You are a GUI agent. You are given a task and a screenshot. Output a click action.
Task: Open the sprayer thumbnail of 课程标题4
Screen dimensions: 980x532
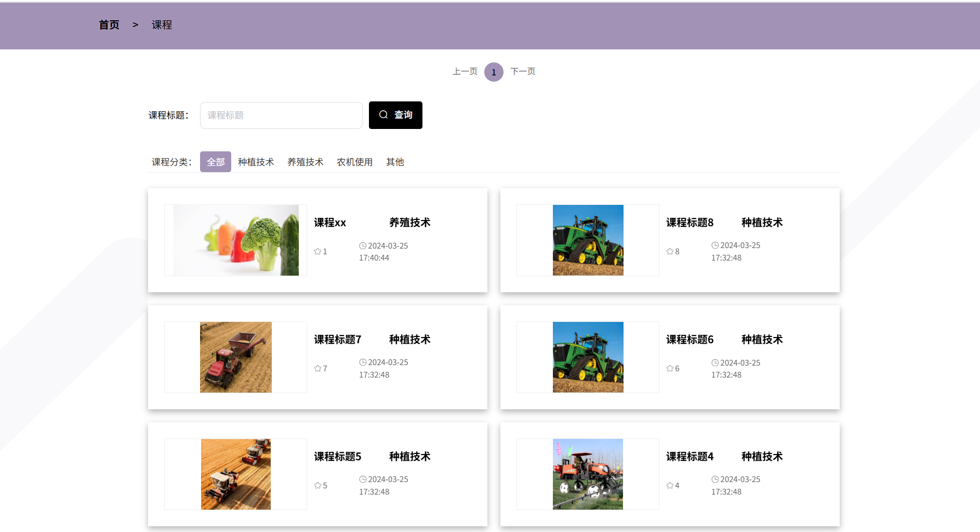click(x=588, y=474)
